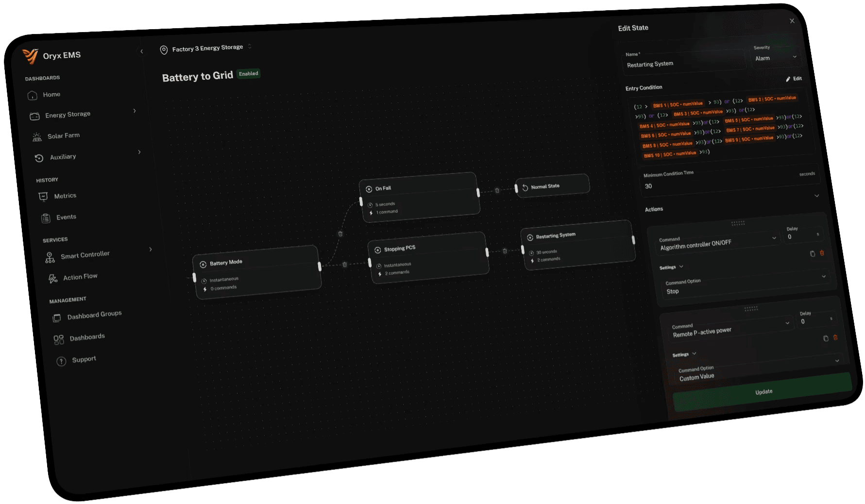Click the Enabled status badge
865x504 pixels.
click(x=248, y=74)
